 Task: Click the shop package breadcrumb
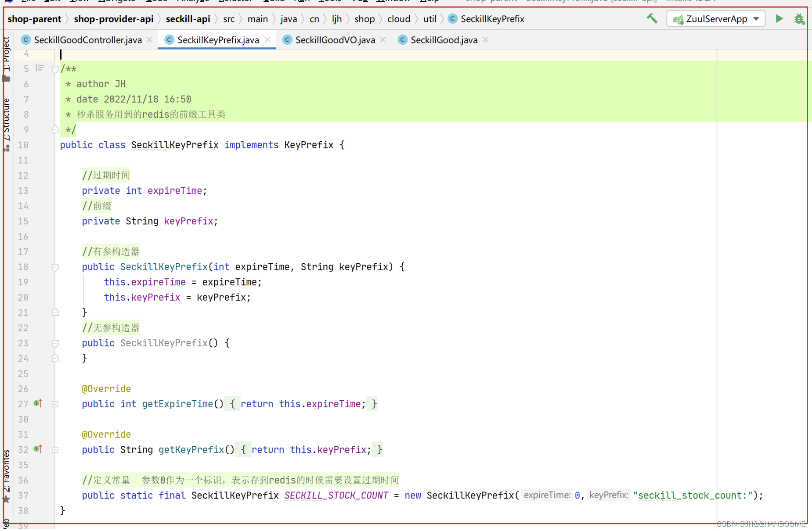click(364, 19)
